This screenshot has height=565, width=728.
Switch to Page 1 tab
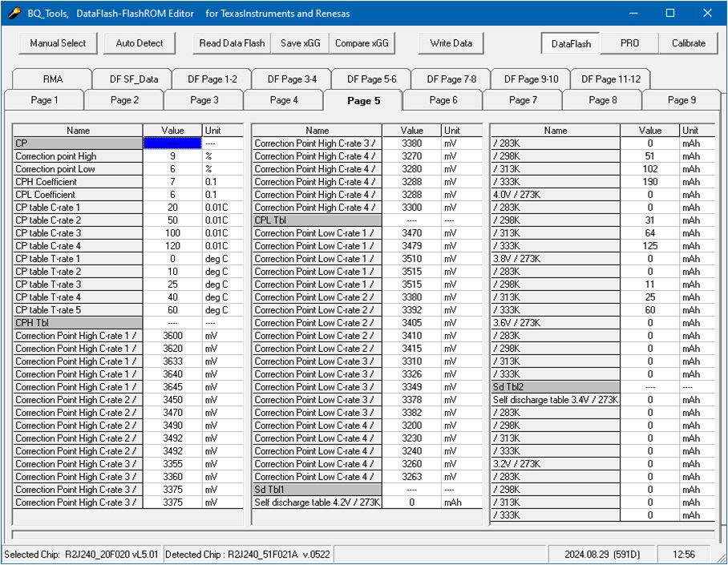click(x=44, y=100)
